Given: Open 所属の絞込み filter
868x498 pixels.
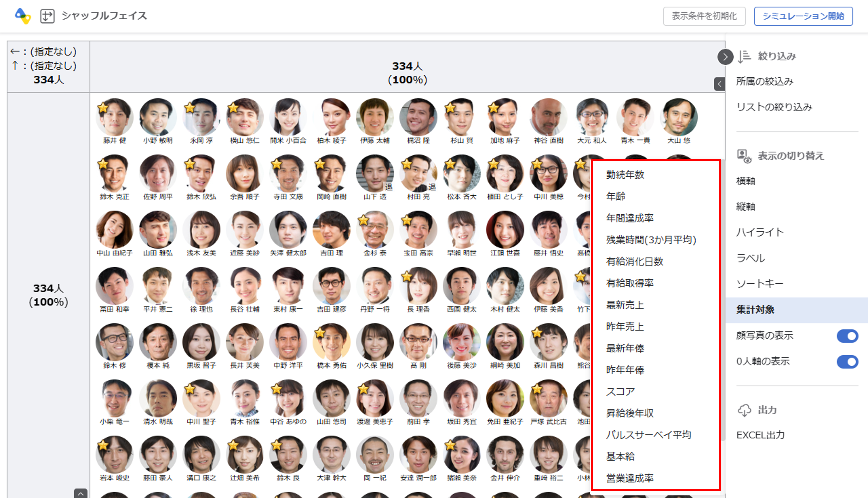Looking at the screenshot, I should coord(765,81).
